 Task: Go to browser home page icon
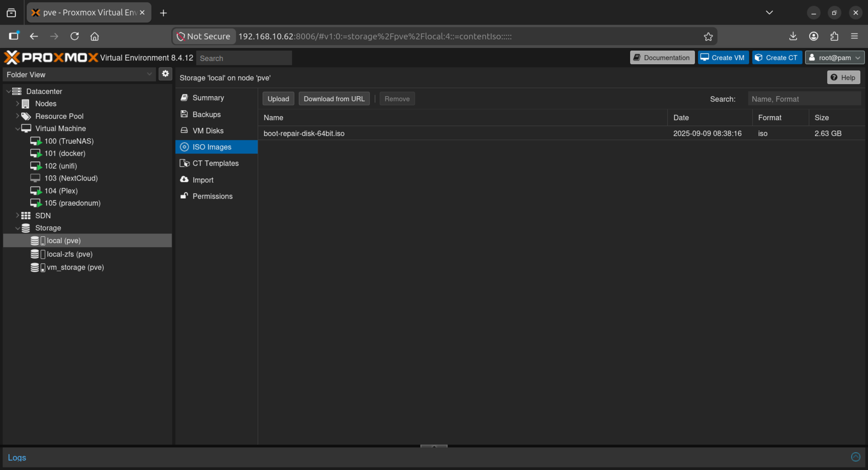[95, 36]
